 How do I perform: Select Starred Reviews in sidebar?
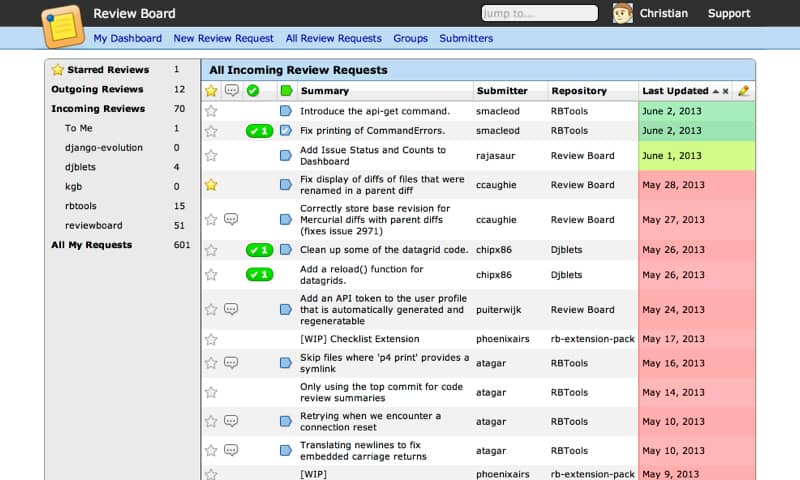tap(108, 69)
